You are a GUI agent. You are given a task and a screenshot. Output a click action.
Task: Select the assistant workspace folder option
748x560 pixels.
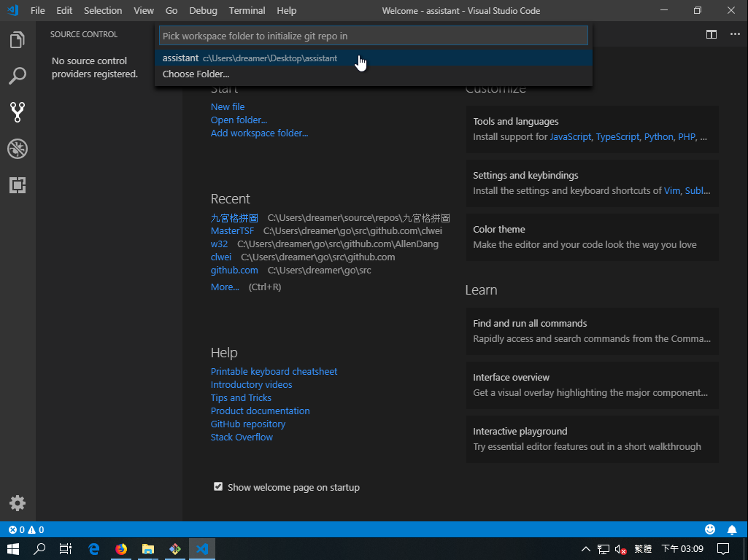click(250, 58)
